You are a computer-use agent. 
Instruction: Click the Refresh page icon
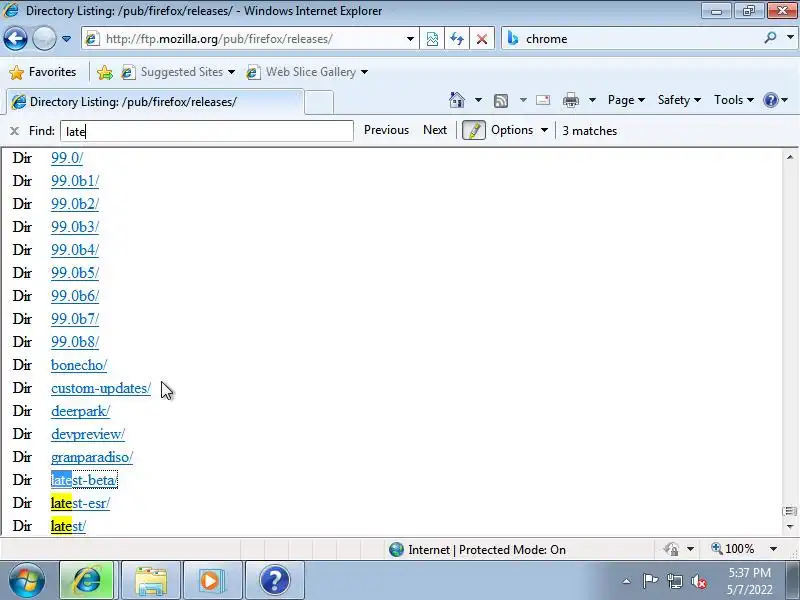pos(457,39)
